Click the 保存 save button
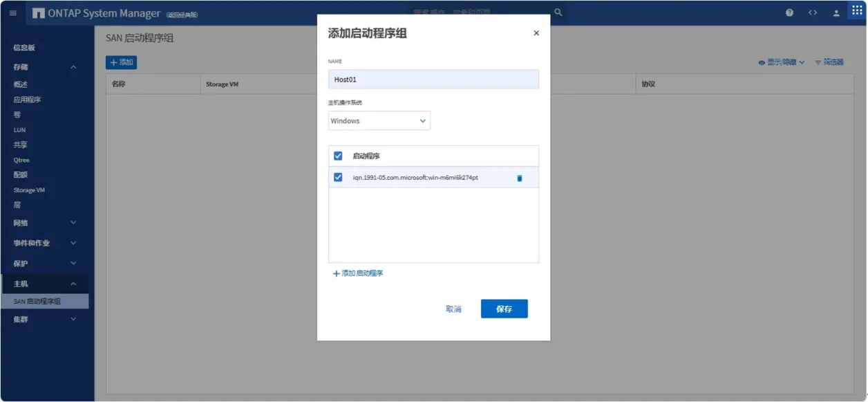This screenshot has width=868, height=402. coord(504,309)
